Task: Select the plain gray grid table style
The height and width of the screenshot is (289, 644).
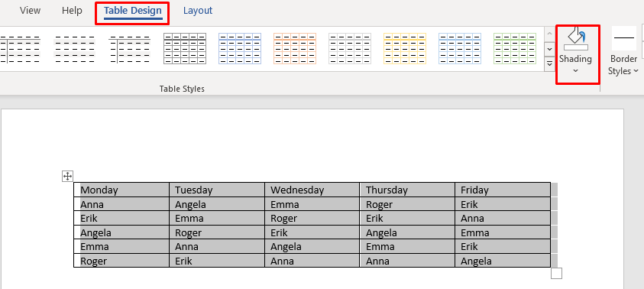Action: click(x=350, y=48)
